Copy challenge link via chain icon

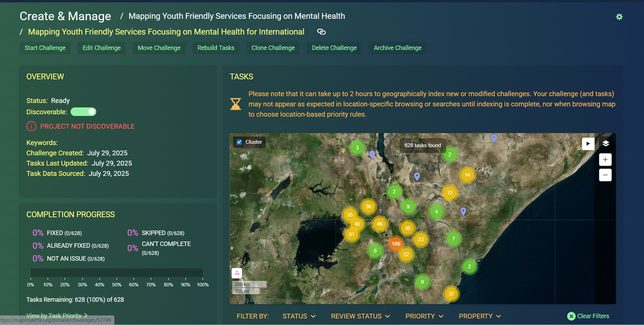tap(321, 32)
